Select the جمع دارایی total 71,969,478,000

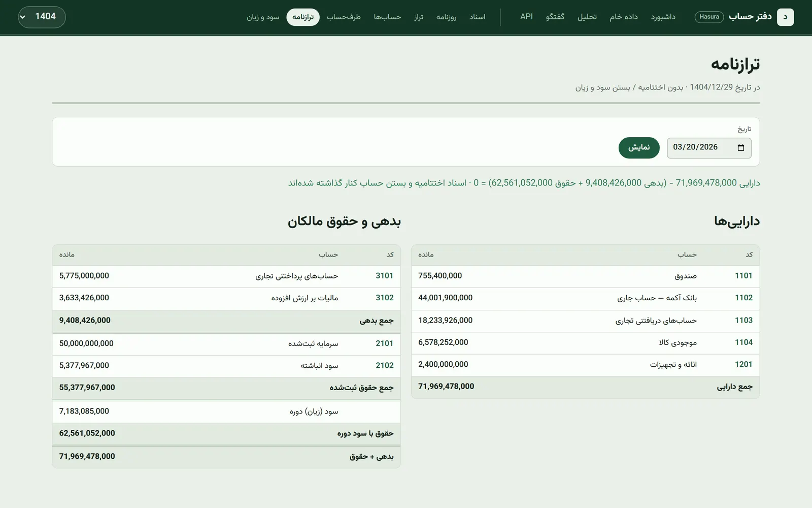pyautogui.click(x=446, y=387)
